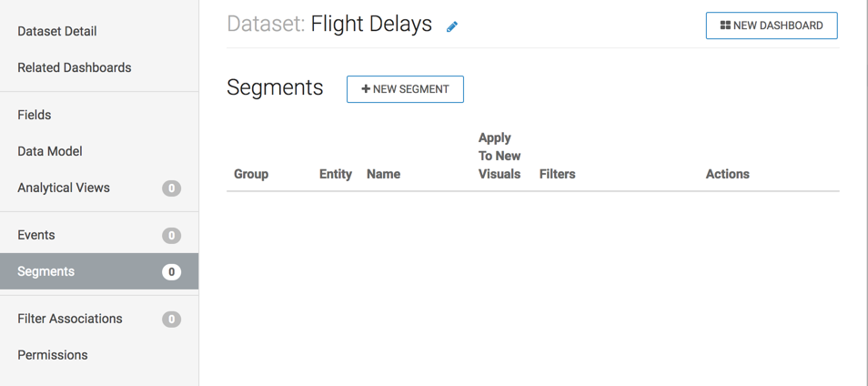The width and height of the screenshot is (868, 386).
Task: Go to Related Dashboards
Action: pyautogui.click(x=75, y=67)
